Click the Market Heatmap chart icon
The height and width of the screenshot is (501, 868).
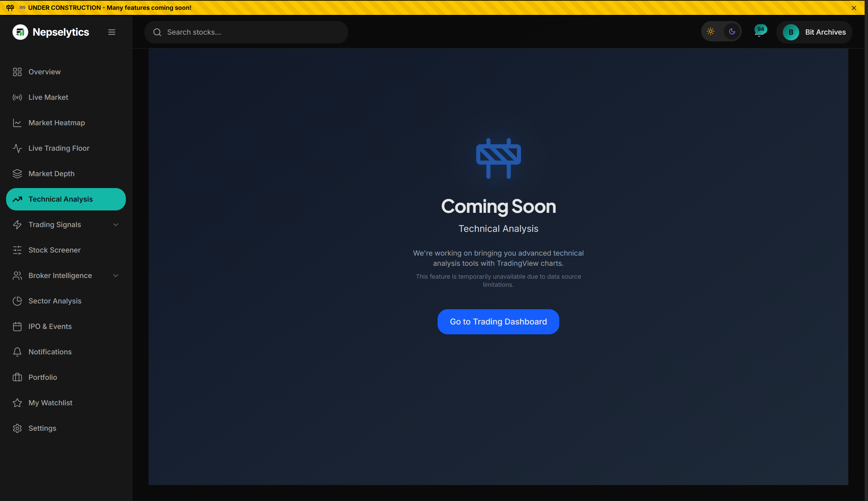pyautogui.click(x=17, y=123)
